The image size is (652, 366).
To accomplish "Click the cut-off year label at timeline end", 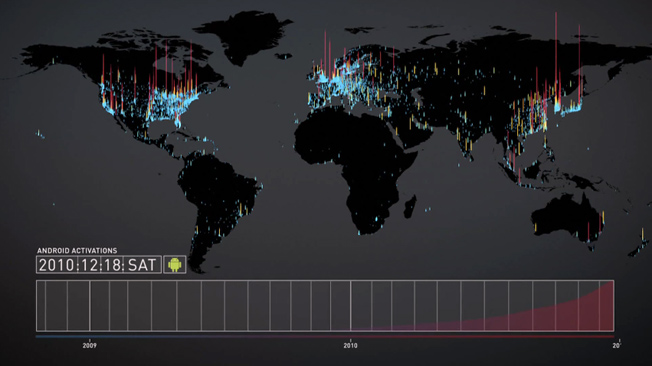I will coord(616,345).
